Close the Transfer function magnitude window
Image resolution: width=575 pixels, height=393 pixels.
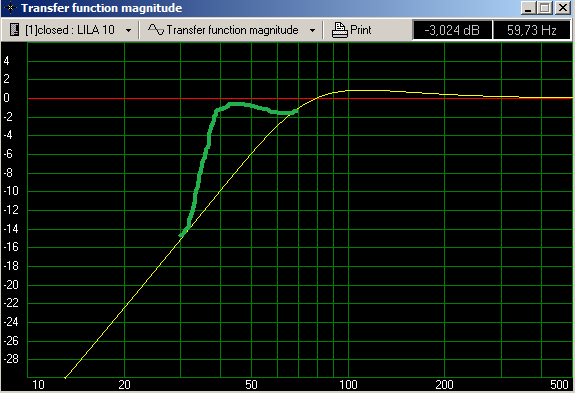(563, 8)
